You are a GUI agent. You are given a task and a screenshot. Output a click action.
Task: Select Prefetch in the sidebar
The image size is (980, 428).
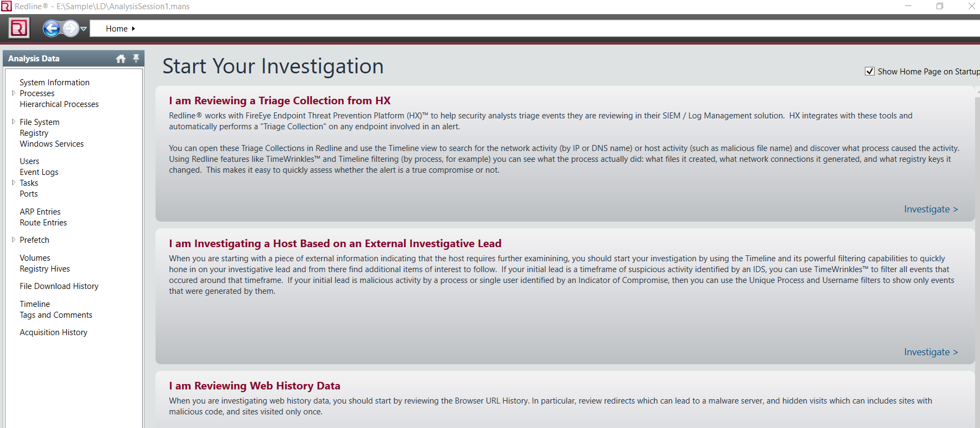pyautogui.click(x=34, y=240)
